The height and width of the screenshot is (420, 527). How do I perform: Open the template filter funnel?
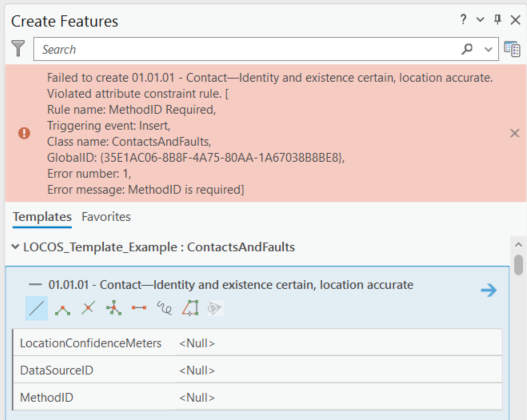pyautogui.click(x=18, y=49)
